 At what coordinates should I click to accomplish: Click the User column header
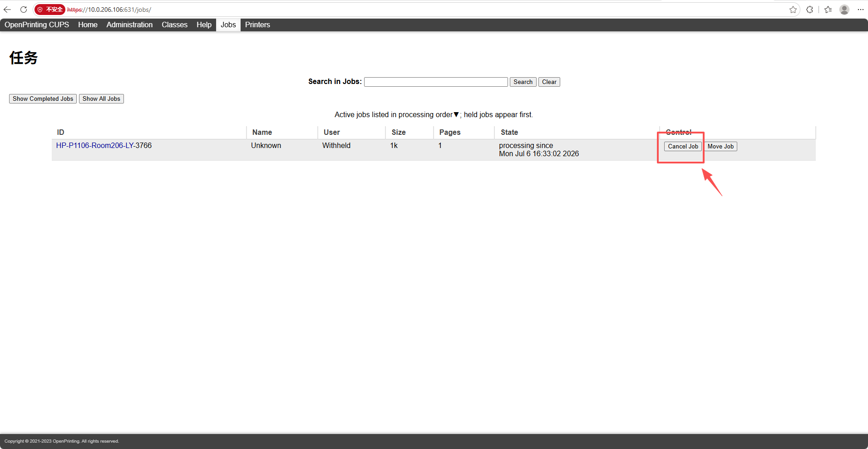click(331, 132)
